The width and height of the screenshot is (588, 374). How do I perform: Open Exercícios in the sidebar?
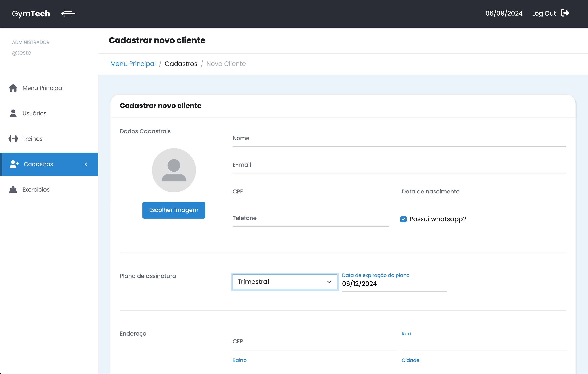[36, 190]
